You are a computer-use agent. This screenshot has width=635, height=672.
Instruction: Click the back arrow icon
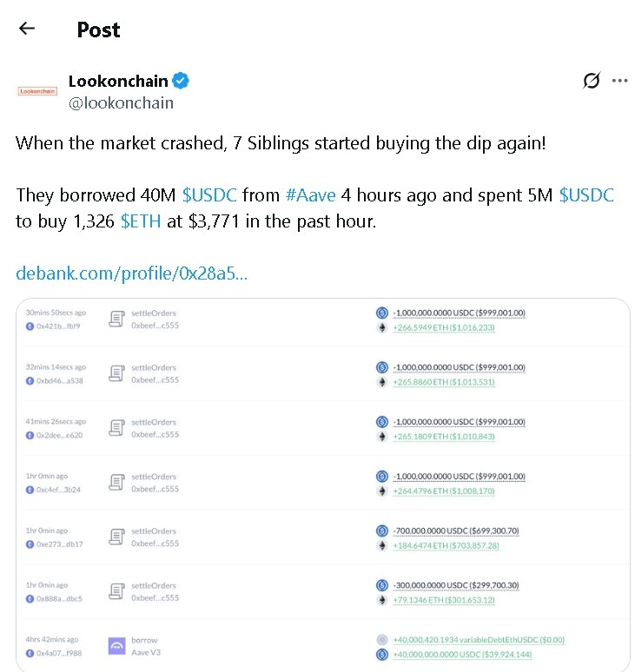[27, 29]
